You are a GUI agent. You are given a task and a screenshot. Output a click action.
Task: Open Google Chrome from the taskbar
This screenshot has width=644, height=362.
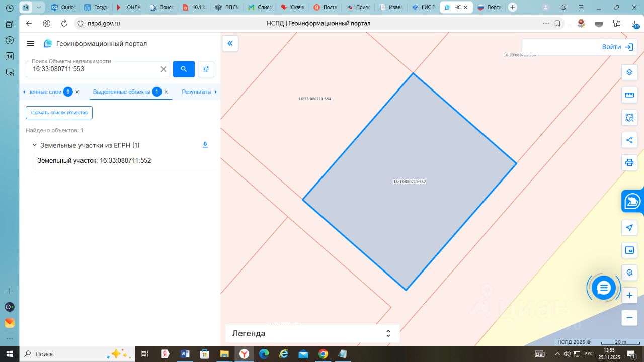[323, 354]
